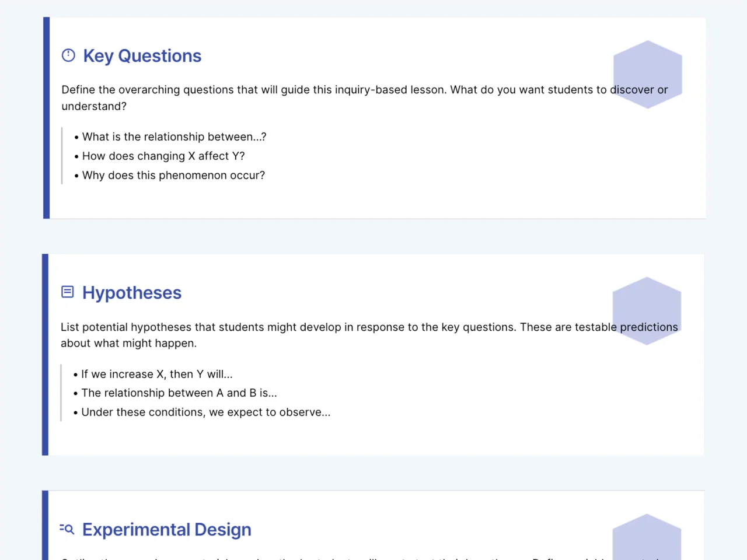This screenshot has height=560, width=747.
Task: Select the Experimental Design heading
Action: tap(167, 530)
